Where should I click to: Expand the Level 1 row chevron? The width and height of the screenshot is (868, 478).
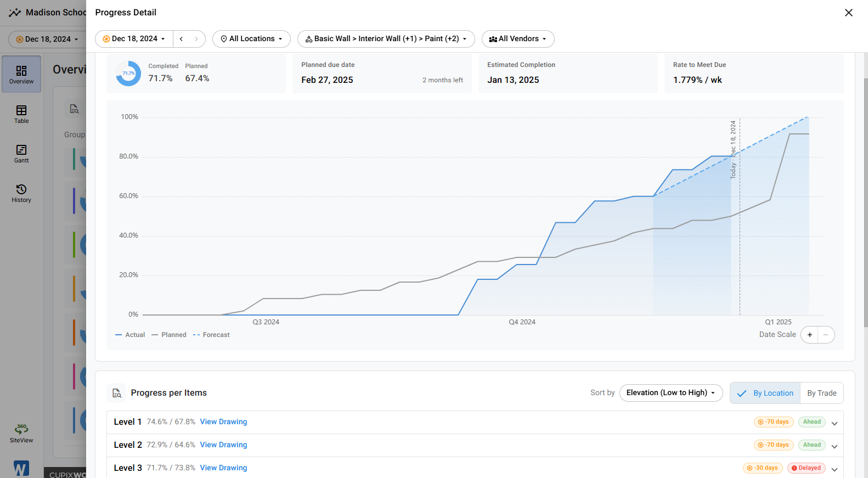pyautogui.click(x=834, y=423)
